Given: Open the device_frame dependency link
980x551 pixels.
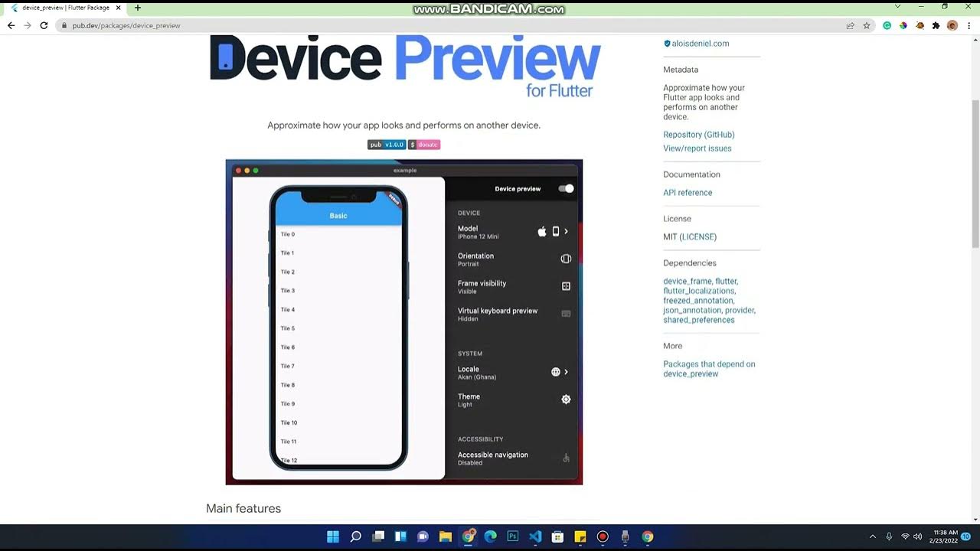Looking at the screenshot, I should tap(687, 282).
